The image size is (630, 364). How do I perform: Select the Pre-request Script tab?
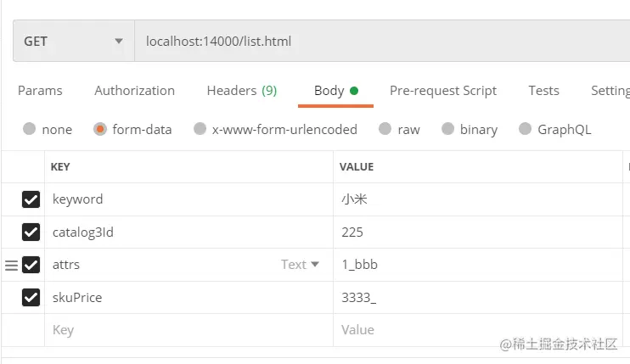pyautogui.click(x=443, y=91)
